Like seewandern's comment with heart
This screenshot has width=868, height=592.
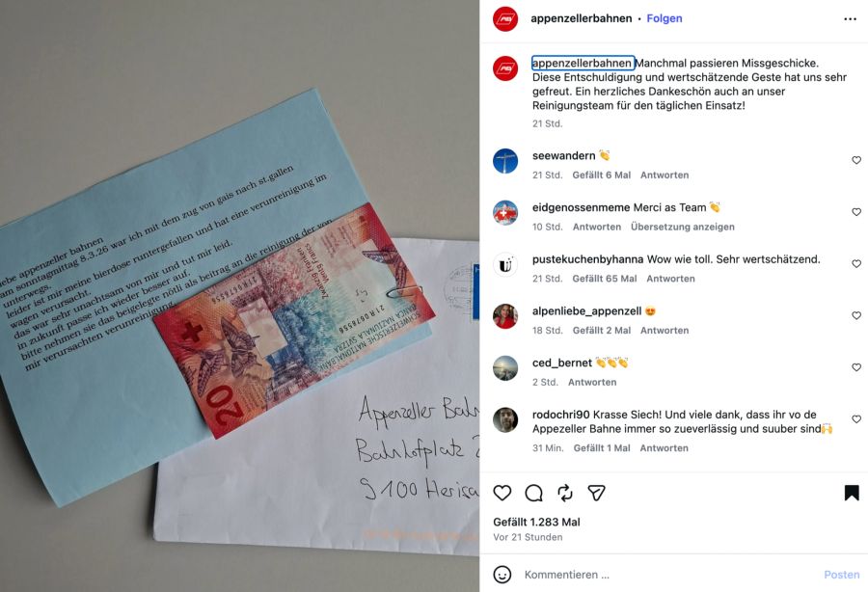tap(856, 160)
